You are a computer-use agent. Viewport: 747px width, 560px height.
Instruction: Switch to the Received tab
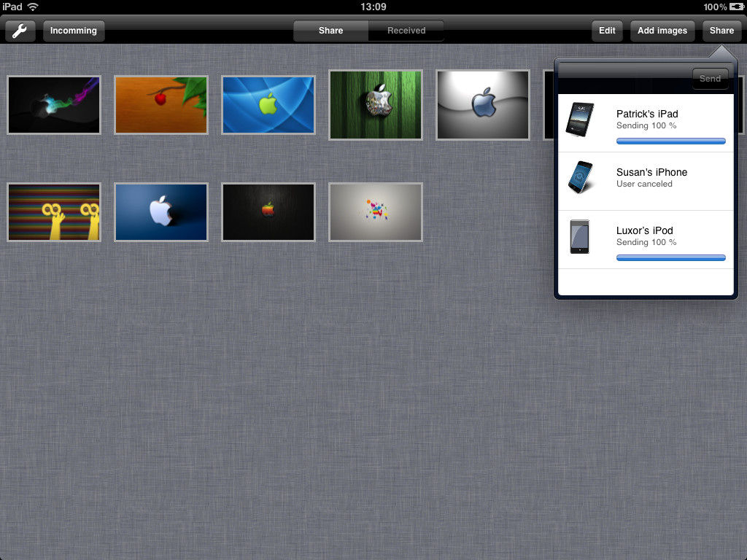coord(406,31)
